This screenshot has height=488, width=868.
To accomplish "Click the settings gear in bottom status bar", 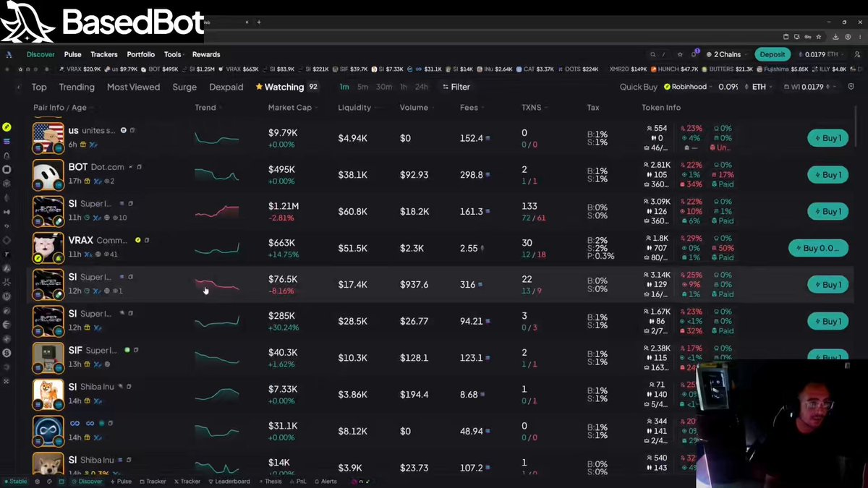I will point(37,481).
